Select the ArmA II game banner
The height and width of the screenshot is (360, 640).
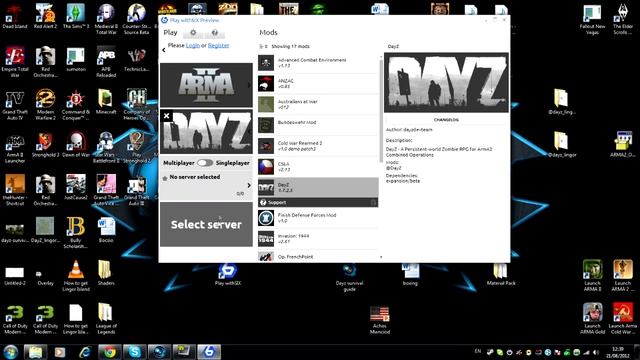tap(206, 85)
